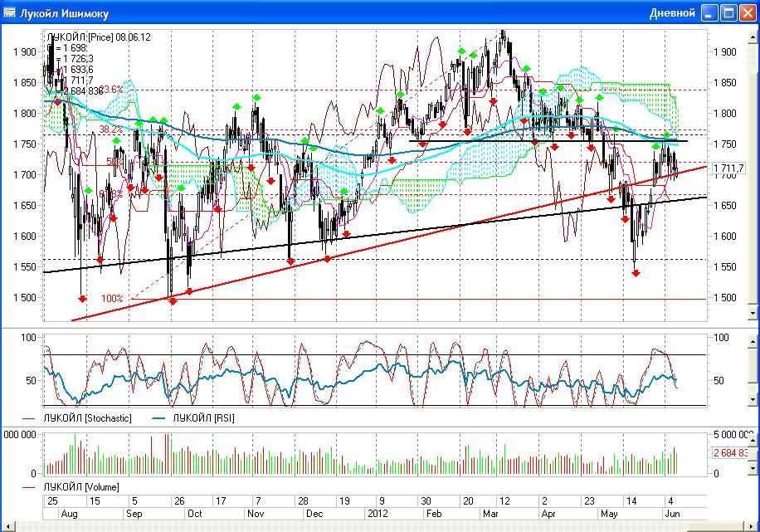Click the Nov month label on time axis
Viewport: 760px width, 532px height.
click(x=256, y=514)
